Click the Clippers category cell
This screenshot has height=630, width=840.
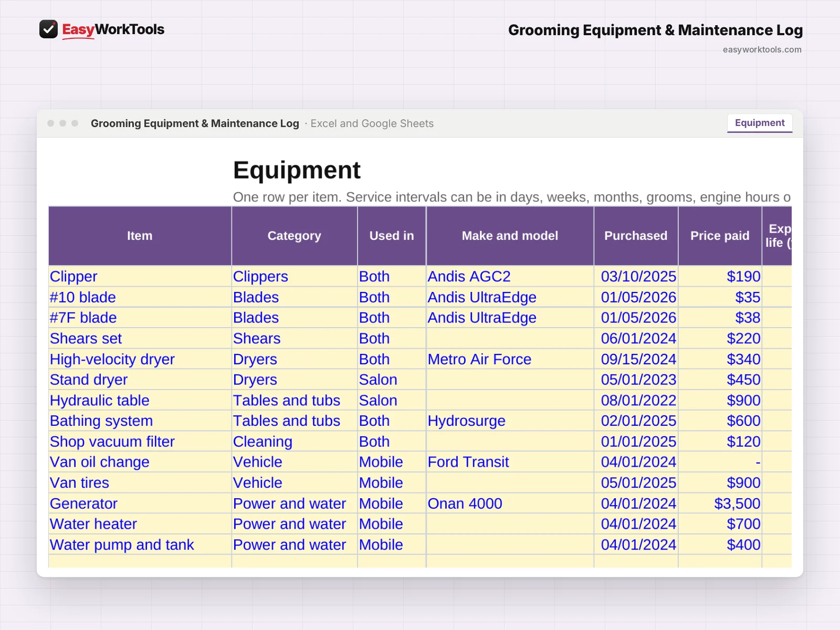pos(295,277)
